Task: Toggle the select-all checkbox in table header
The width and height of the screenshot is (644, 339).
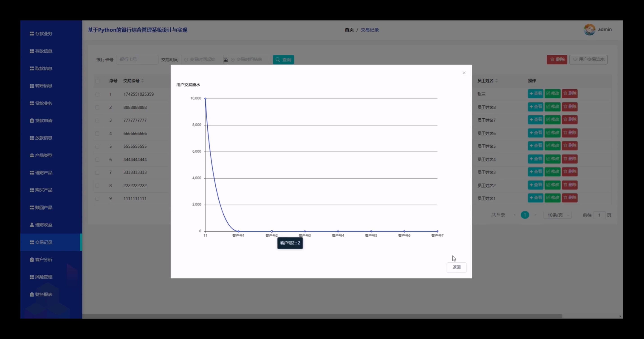Action: click(x=97, y=81)
